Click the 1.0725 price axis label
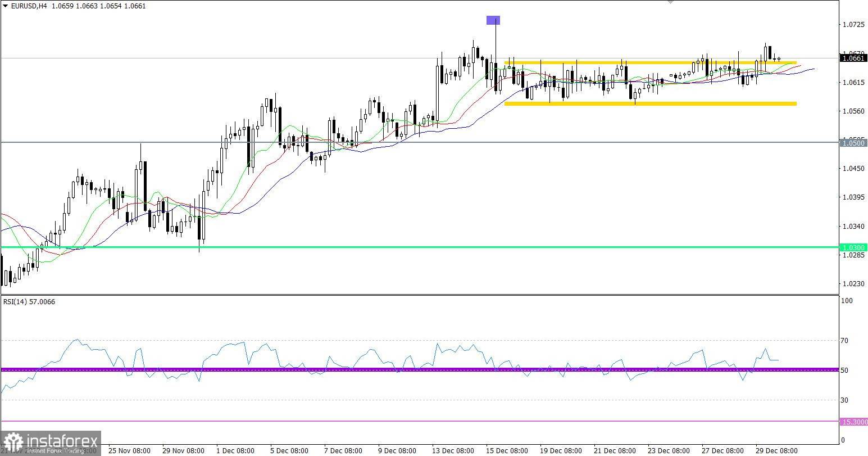The width and height of the screenshot is (868, 456). pos(852,25)
